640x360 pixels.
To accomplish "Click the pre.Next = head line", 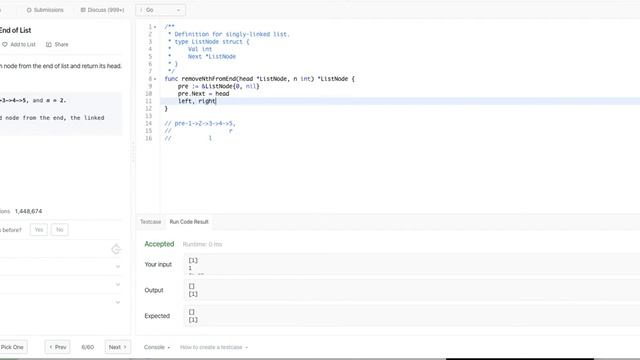I will pos(203,93).
